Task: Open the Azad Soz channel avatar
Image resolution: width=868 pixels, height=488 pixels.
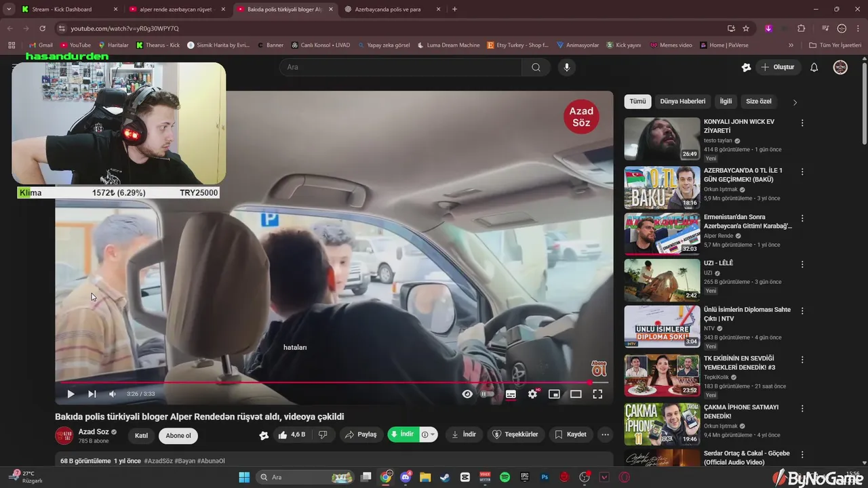Action: point(64,436)
